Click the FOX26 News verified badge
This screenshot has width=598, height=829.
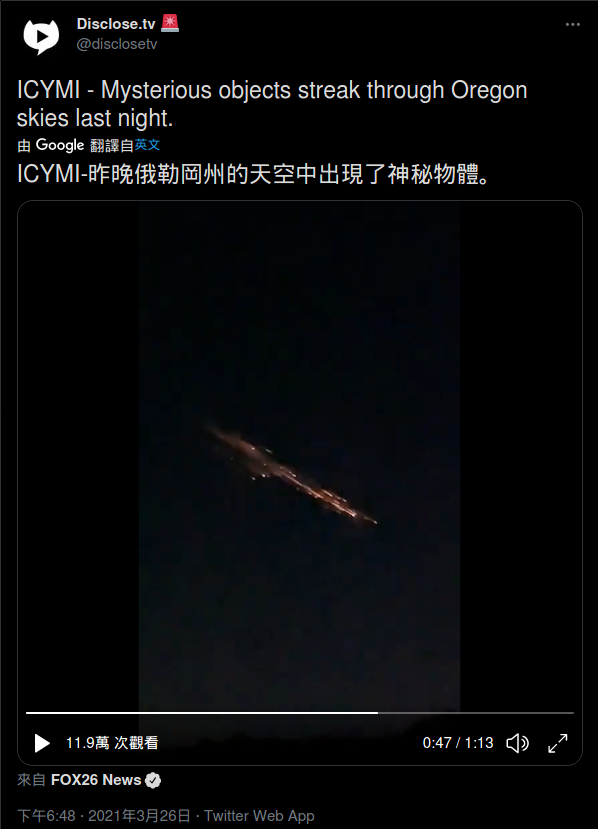click(153, 780)
